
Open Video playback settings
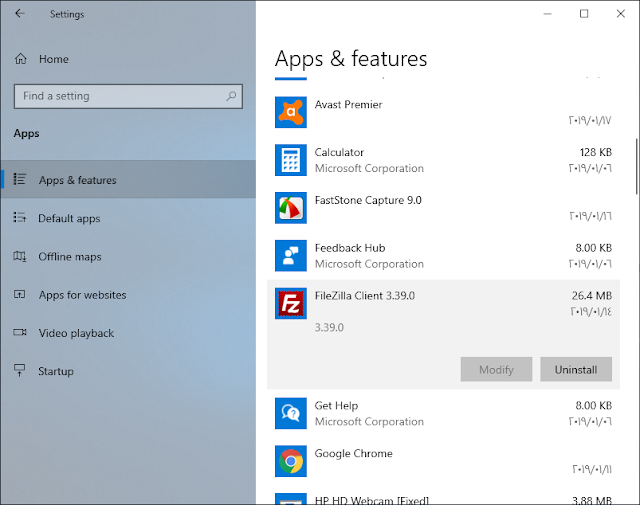click(x=128, y=333)
